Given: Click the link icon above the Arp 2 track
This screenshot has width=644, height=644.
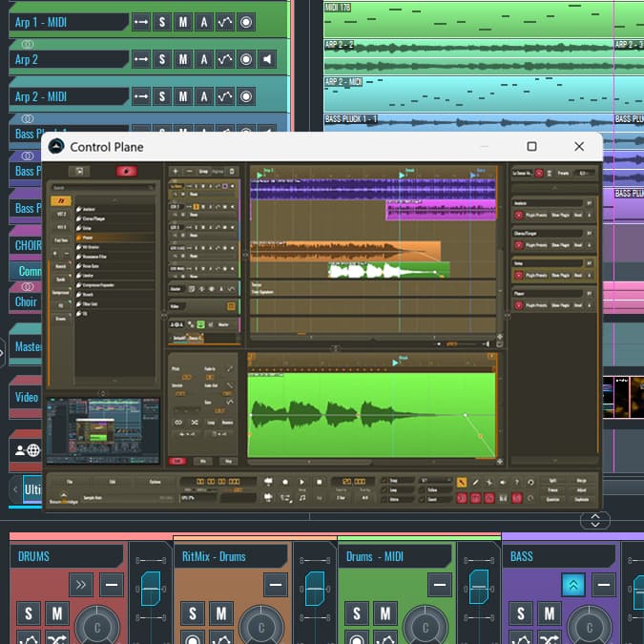Looking at the screenshot, I should click(28, 44).
